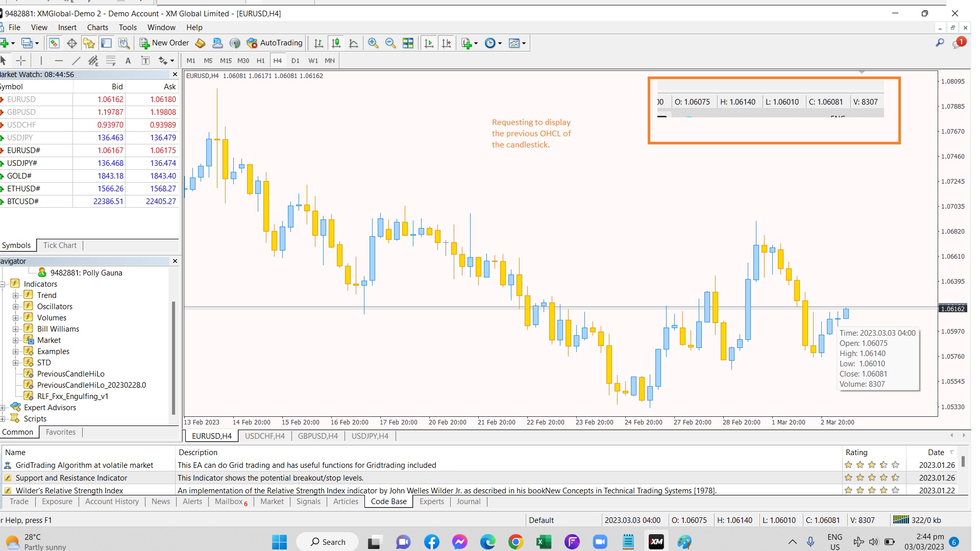Viewport: 980px width, 551px height.
Task: Open the Charts menu
Action: pyautogui.click(x=97, y=28)
